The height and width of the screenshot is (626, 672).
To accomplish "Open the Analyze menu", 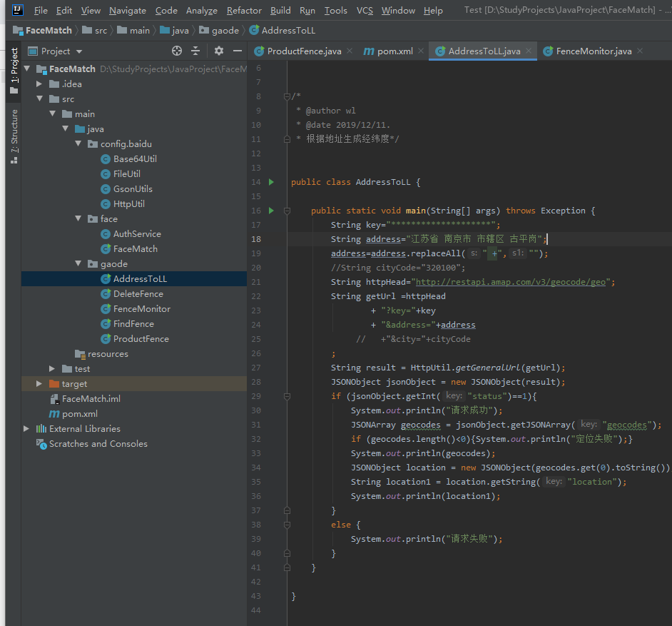I will (201, 10).
